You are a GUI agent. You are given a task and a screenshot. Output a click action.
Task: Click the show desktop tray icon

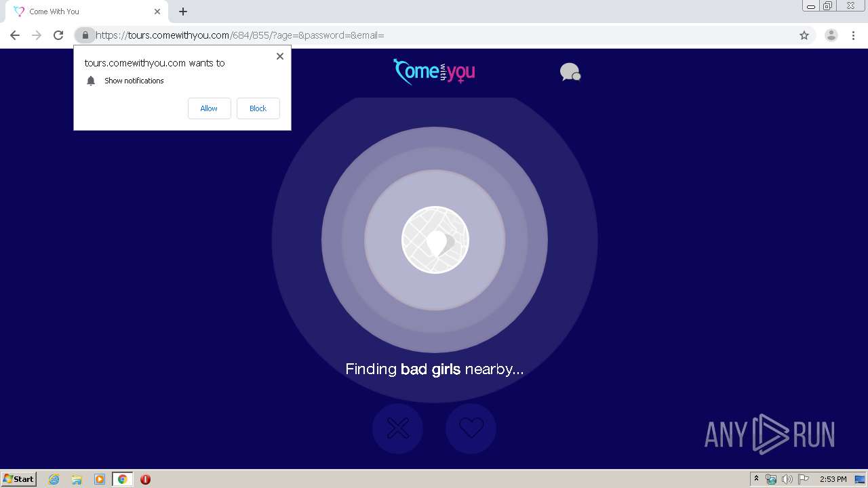click(860, 479)
